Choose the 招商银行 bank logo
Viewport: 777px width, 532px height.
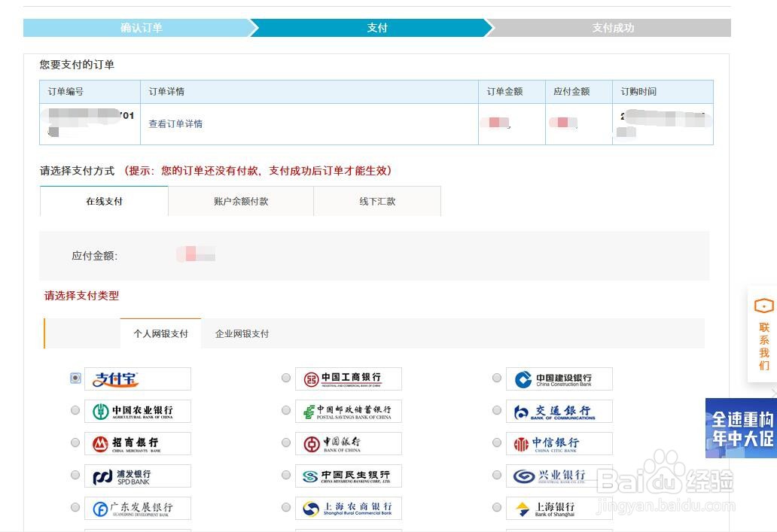click(138, 443)
